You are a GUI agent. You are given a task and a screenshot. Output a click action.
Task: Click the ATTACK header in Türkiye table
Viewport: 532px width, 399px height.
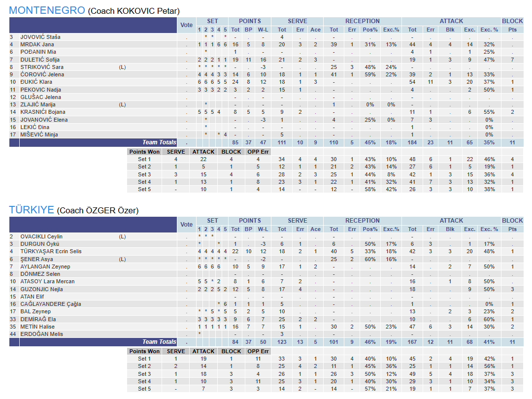(x=451, y=221)
